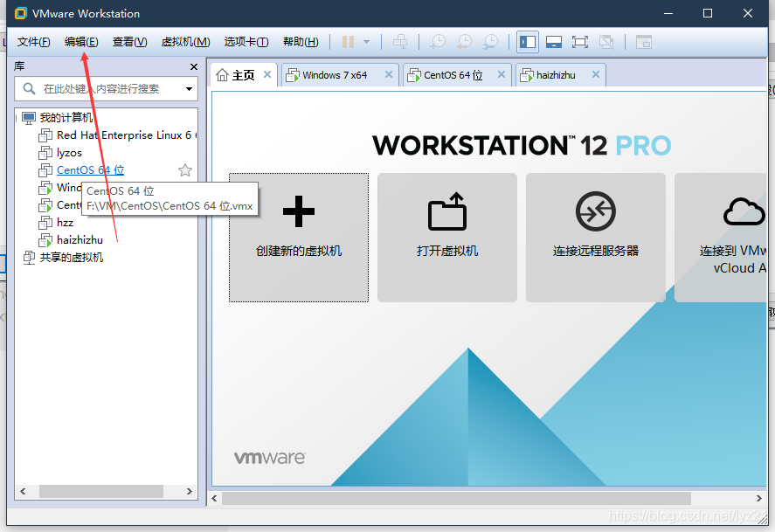775x532 pixels.
Task: Select haizhizhu in the library tree
Action: click(x=80, y=240)
